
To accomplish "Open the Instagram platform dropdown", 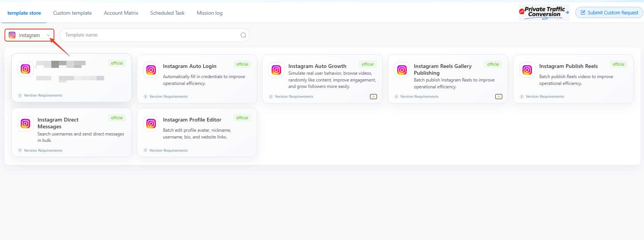I will coord(29,35).
